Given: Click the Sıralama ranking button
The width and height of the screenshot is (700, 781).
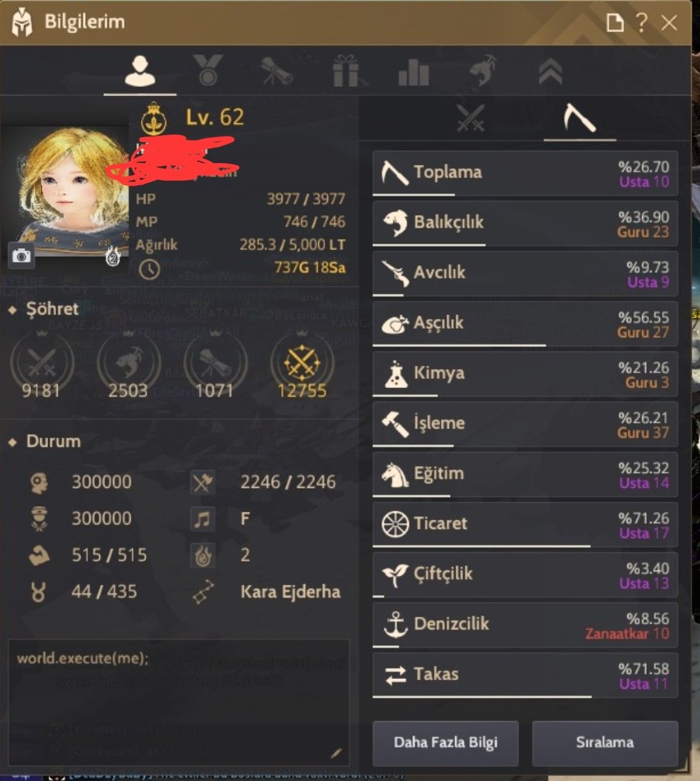Looking at the screenshot, I should click(605, 743).
